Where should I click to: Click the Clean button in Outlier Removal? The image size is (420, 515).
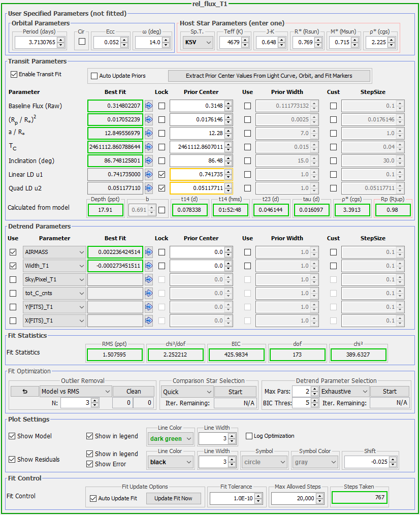[134, 392]
